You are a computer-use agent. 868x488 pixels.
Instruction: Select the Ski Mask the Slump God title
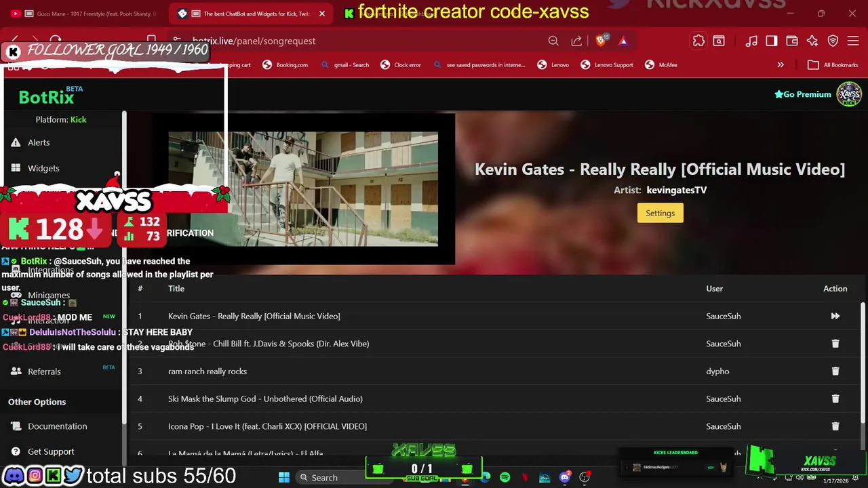(265, 399)
